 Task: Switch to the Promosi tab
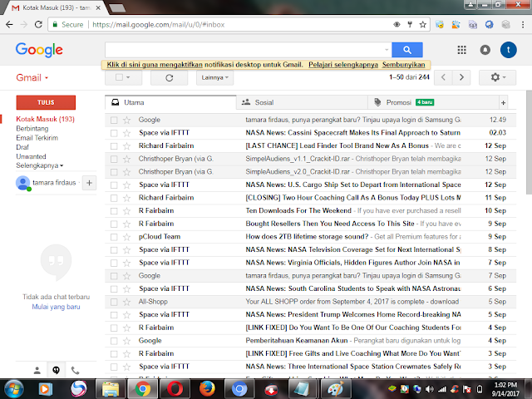point(433,102)
